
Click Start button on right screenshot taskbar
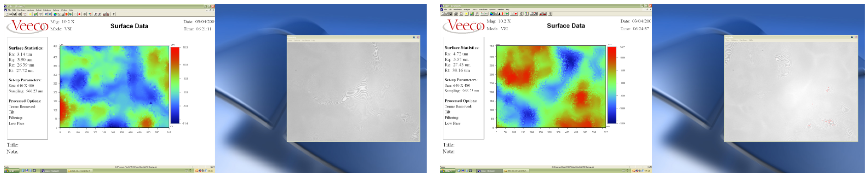click(x=447, y=171)
